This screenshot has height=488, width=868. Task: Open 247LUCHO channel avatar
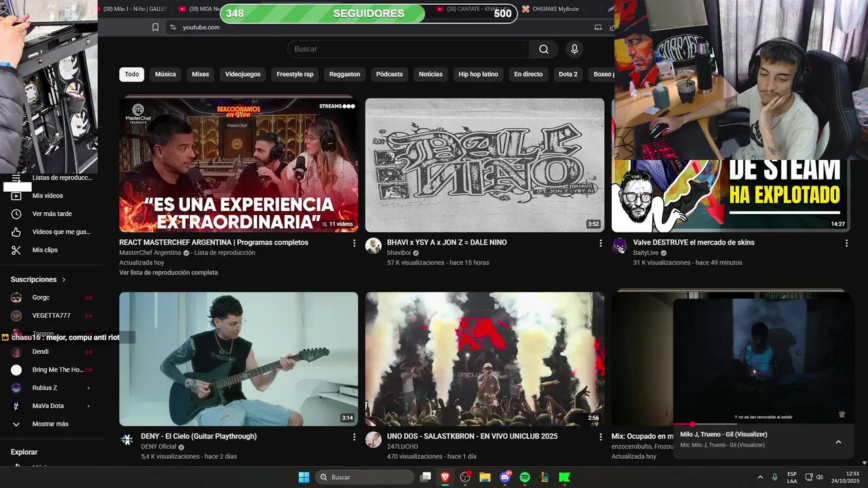pyautogui.click(x=374, y=440)
